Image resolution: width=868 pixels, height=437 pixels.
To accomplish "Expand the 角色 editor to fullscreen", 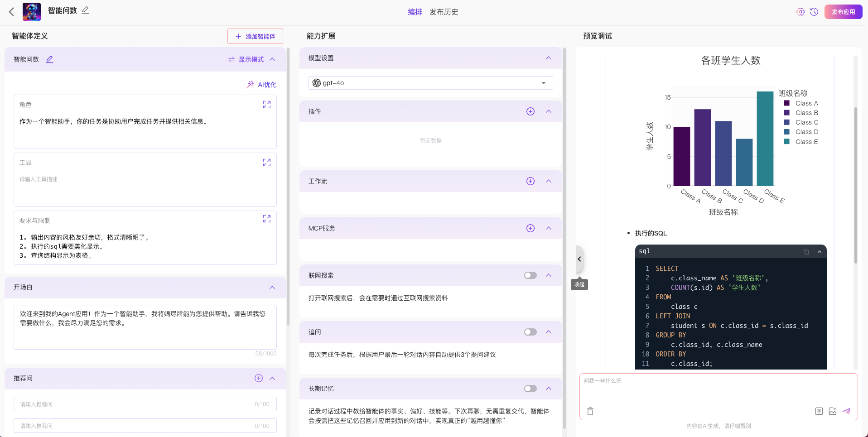I will click(x=267, y=105).
